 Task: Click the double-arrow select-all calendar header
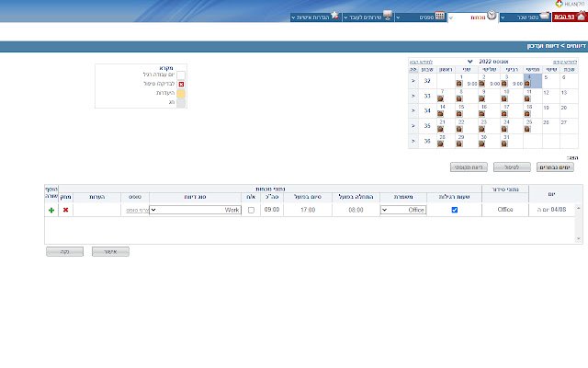click(x=413, y=70)
